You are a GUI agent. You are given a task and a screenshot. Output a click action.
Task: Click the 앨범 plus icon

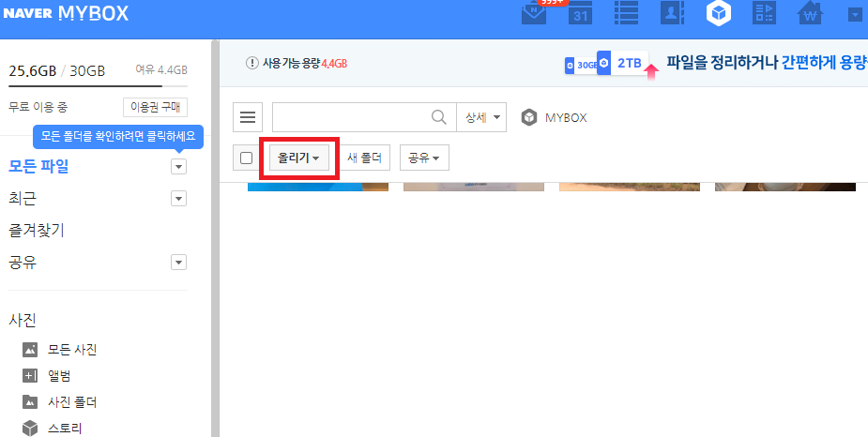click(30, 376)
